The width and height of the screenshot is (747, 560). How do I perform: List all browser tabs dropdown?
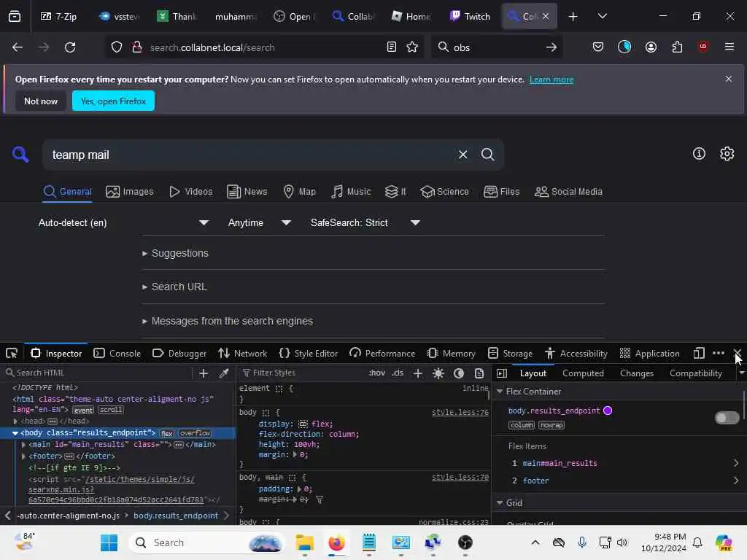click(x=602, y=16)
